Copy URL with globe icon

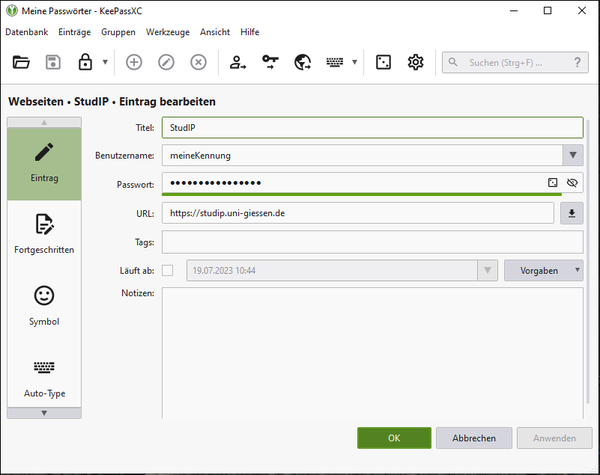302,62
